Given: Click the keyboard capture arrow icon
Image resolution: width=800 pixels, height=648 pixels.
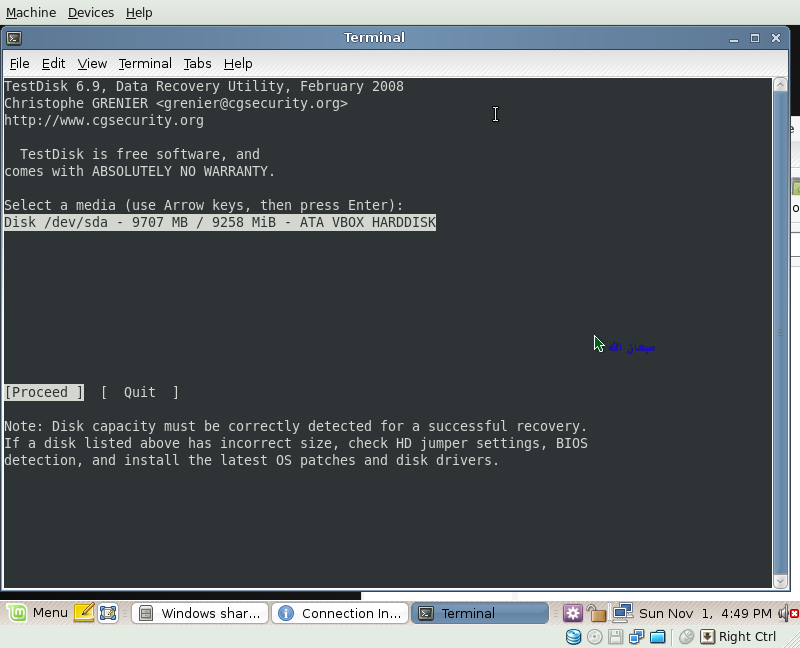Looking at the screenshot, I should coord(707,636).
